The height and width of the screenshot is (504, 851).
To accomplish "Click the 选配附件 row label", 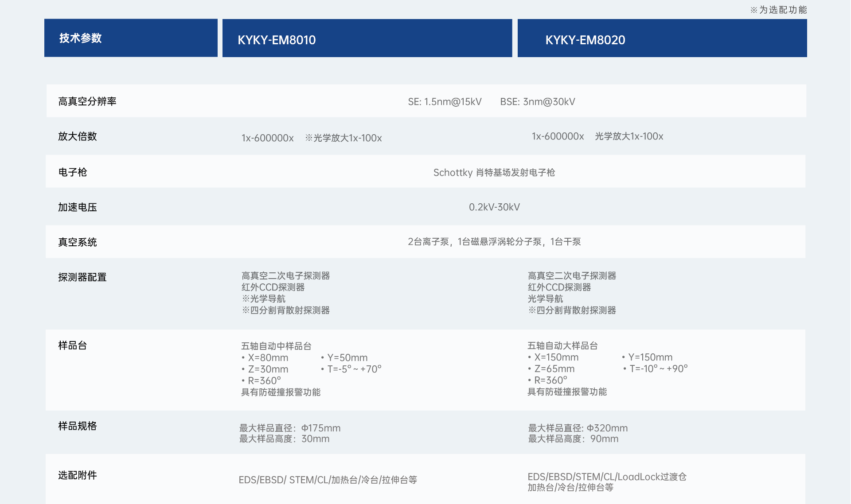I will [x=78, y=475].
